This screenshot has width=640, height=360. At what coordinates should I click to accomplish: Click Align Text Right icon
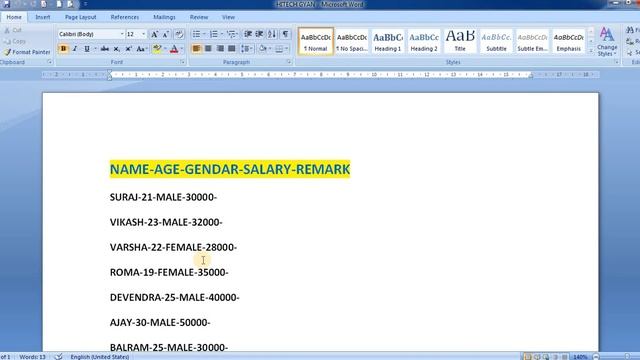point(220,49)
